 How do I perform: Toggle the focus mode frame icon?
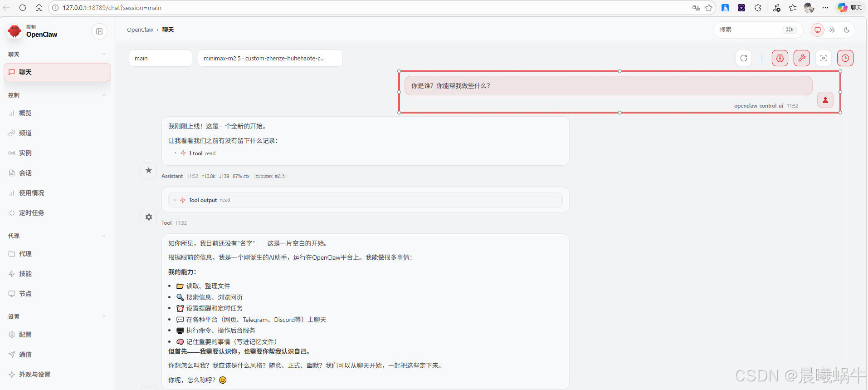[x=824, y=58]
